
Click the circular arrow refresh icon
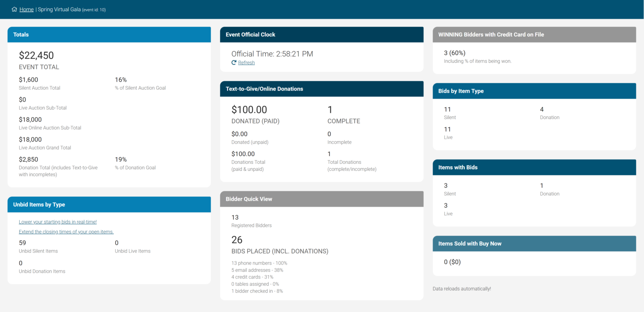click(x=234, y=62)
